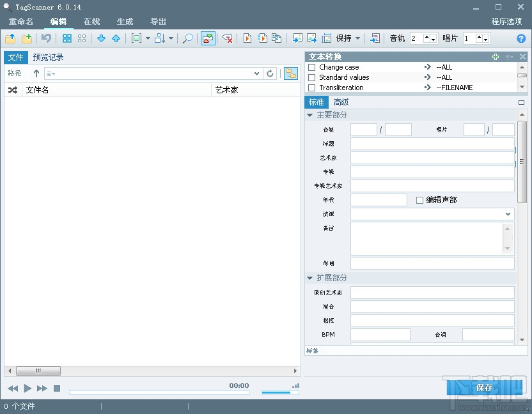Open a folder with the open folder icon
This screenshot has height=414, width=532.
10,38
